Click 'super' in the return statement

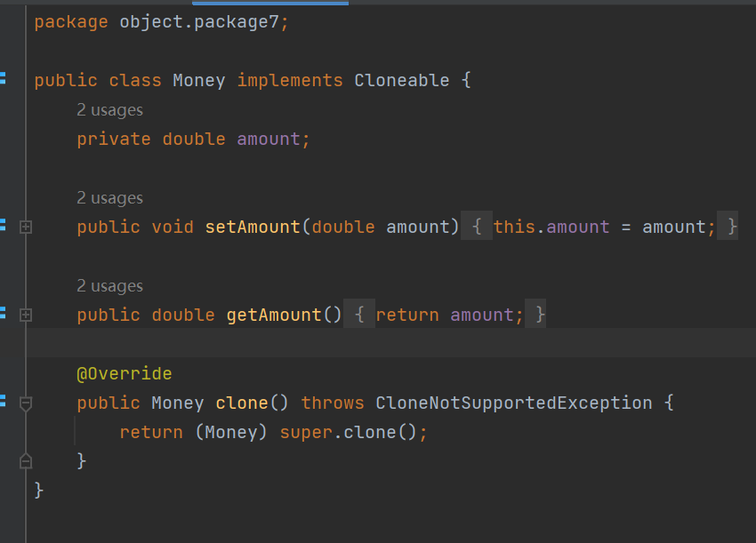pos(306,433)
